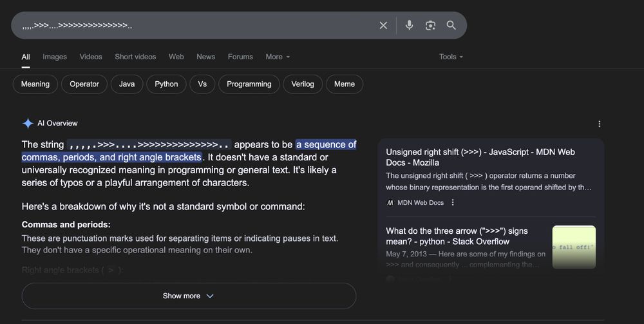Open the Stack Overflow three arrow question link
This screenshot has width=644, height=324.
[x=457, y=236]
